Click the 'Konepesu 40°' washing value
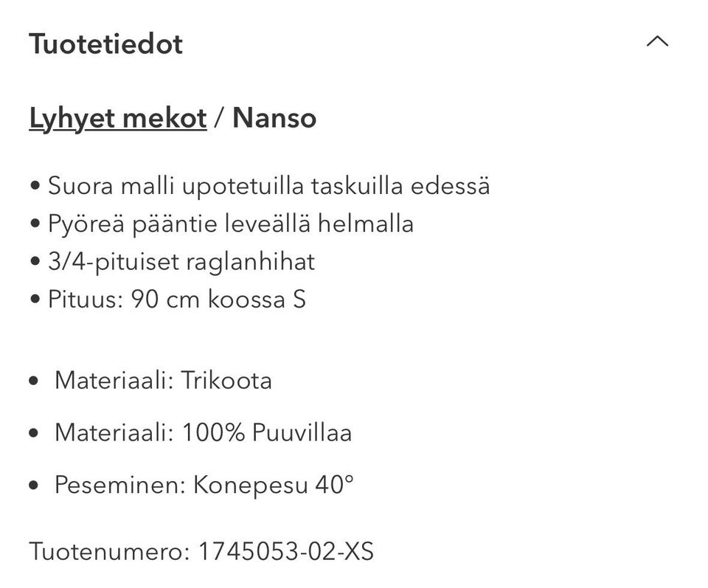This screenshot has width=708, height=588. pyautogui.click(x=274, y=485)
